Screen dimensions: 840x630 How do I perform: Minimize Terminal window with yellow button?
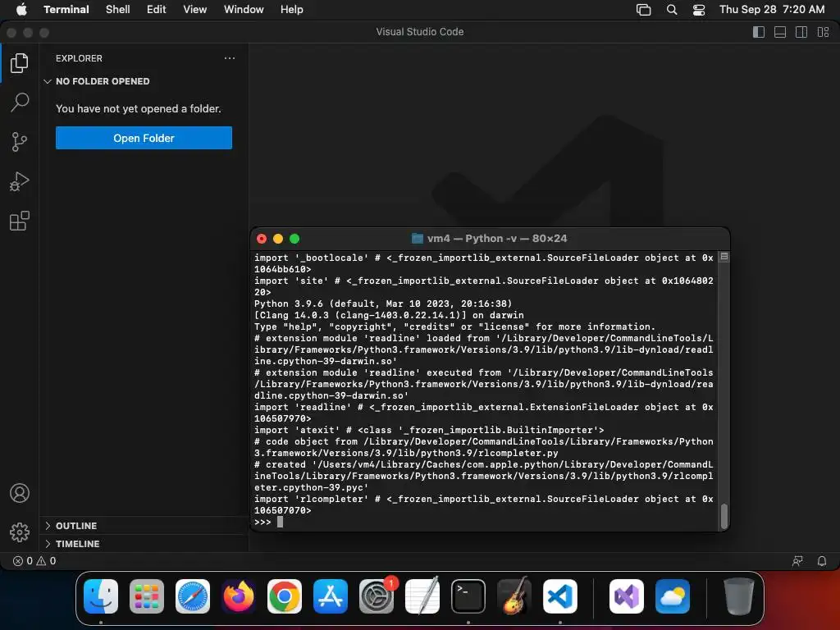tap(278, 239)
